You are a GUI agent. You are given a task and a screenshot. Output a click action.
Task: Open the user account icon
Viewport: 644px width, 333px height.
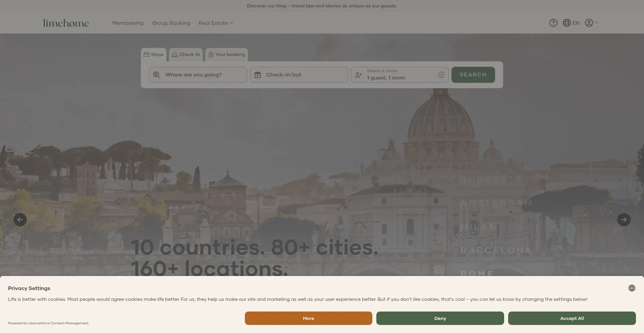coord(589,23)
